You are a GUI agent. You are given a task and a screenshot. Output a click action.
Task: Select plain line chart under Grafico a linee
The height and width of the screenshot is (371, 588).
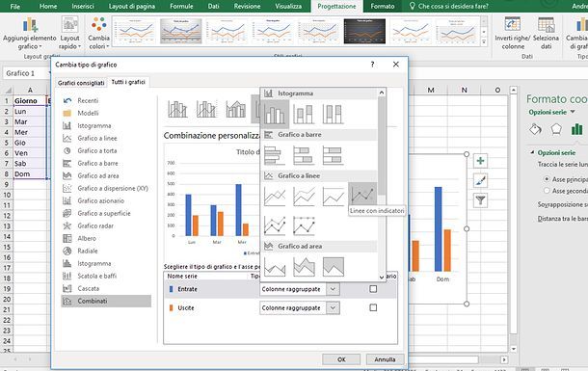[x=275, y=196]
